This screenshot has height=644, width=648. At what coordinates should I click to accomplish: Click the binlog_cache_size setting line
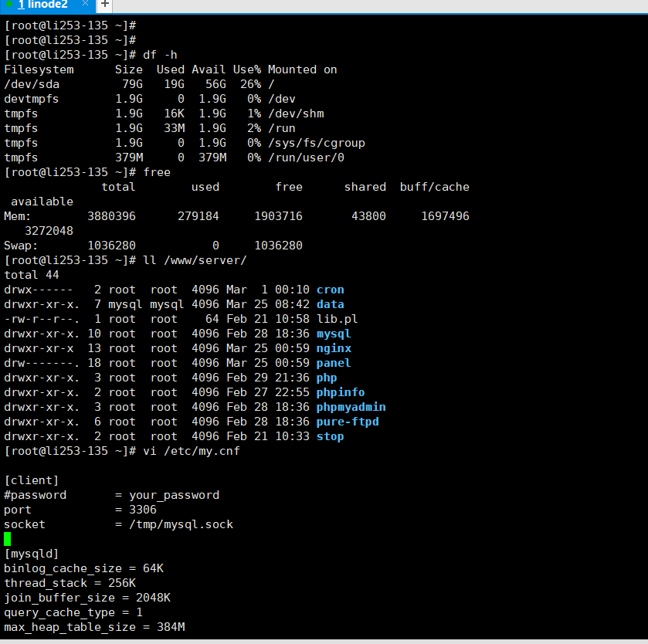click(83, 568)
